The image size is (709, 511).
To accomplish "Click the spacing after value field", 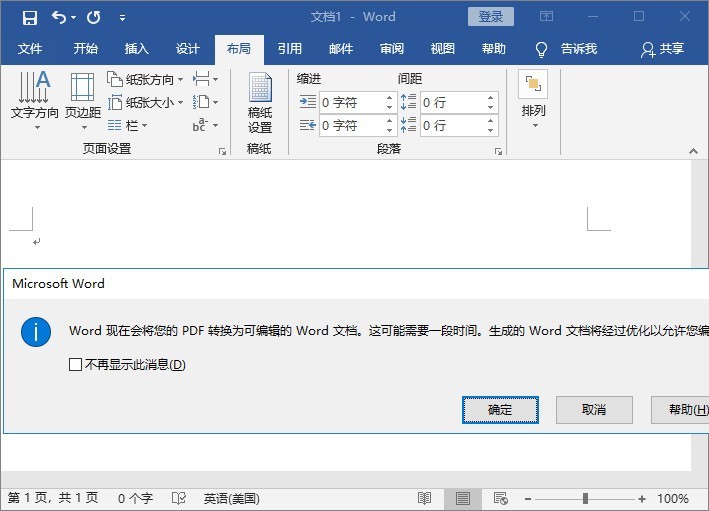I will (453, 125).
